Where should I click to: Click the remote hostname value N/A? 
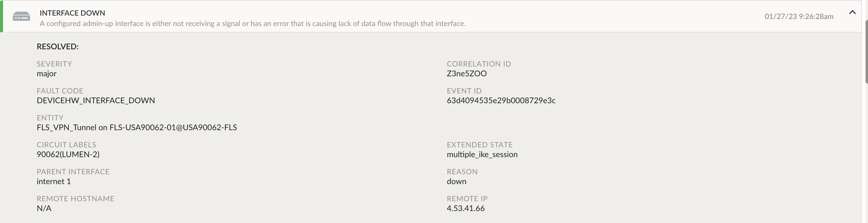point(44,209)
